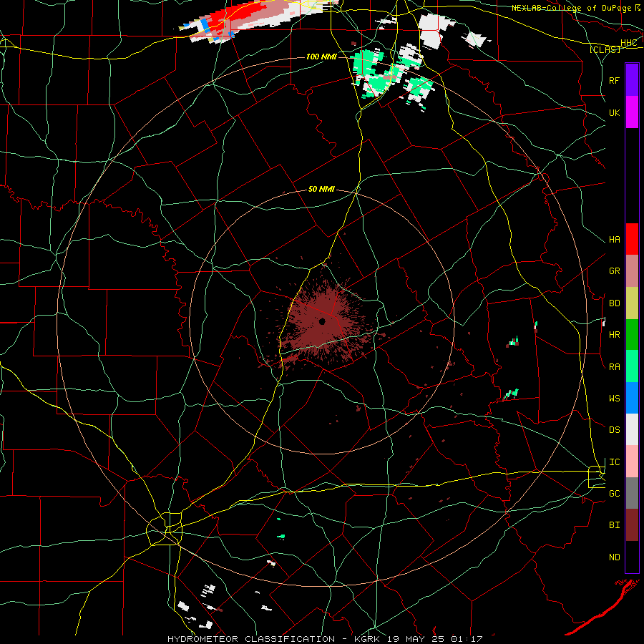Click the BD yellow legend swatch
This screenshot has height=644, width=644.
[632, 303]
